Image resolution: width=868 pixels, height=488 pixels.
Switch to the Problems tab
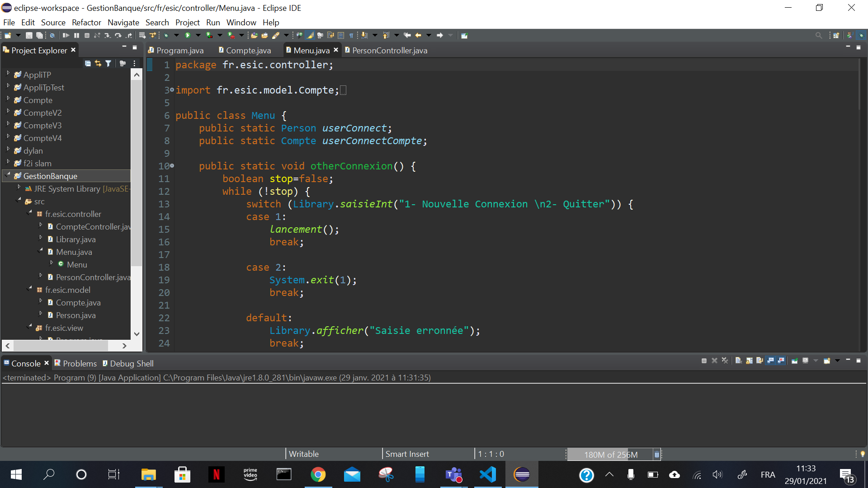(75, 364)
